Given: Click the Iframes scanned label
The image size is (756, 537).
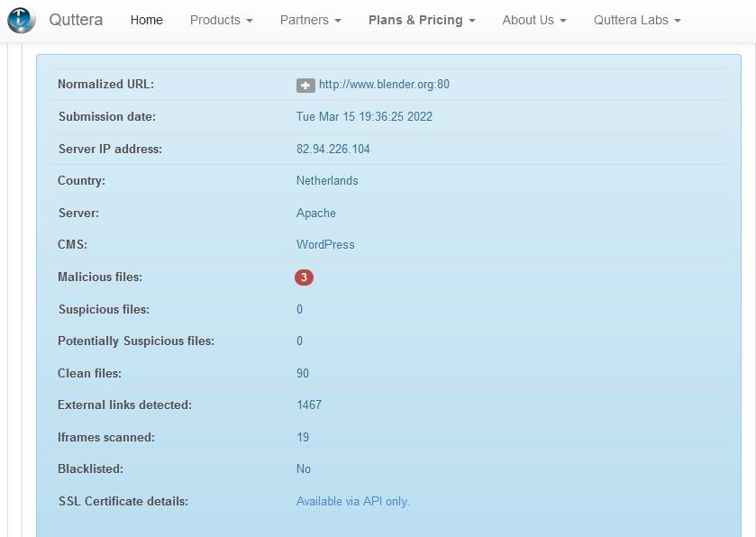Looking at the screenshot, I should click(x=106, y=438).
